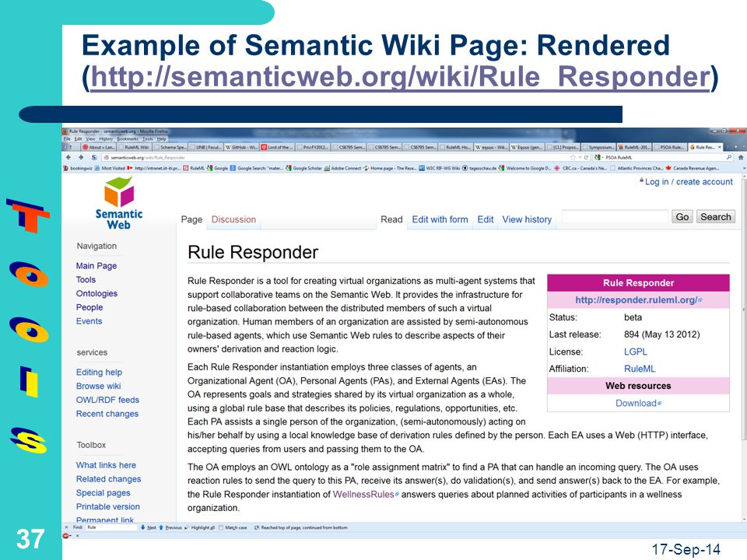Open the RuleML bookmark in bookmarks bar
The width and height of the screenshot is (747, 560).
coord(194,168)
